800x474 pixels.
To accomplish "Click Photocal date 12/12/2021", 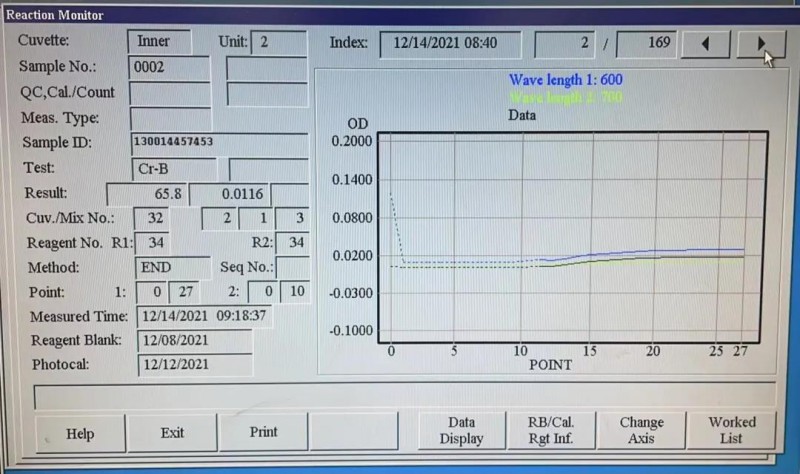I will [x=195, y=365].
